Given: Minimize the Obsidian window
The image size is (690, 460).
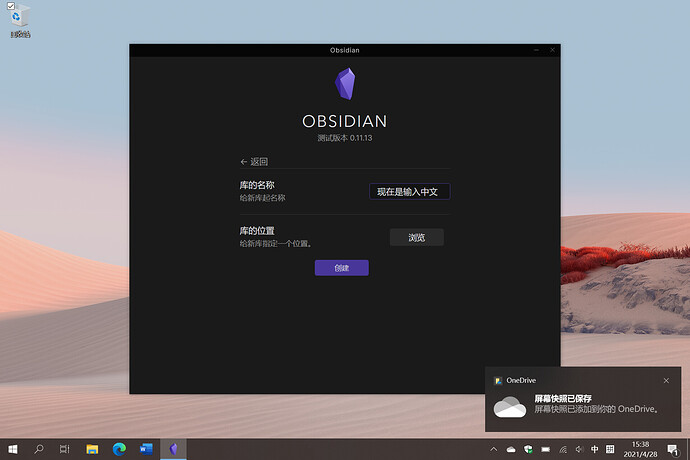Looking at the screenshot, I should point(536,50).
